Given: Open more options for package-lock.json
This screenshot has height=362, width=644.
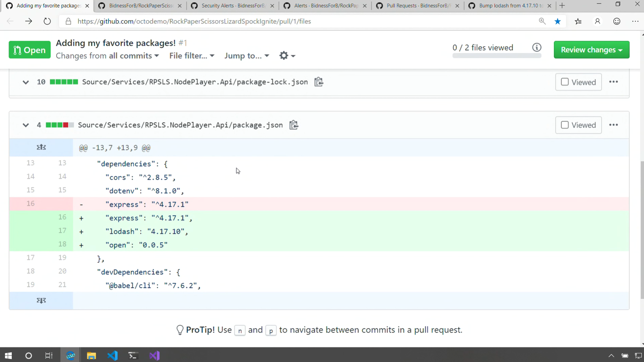Looking at the screenshot, I should point(613,82).
